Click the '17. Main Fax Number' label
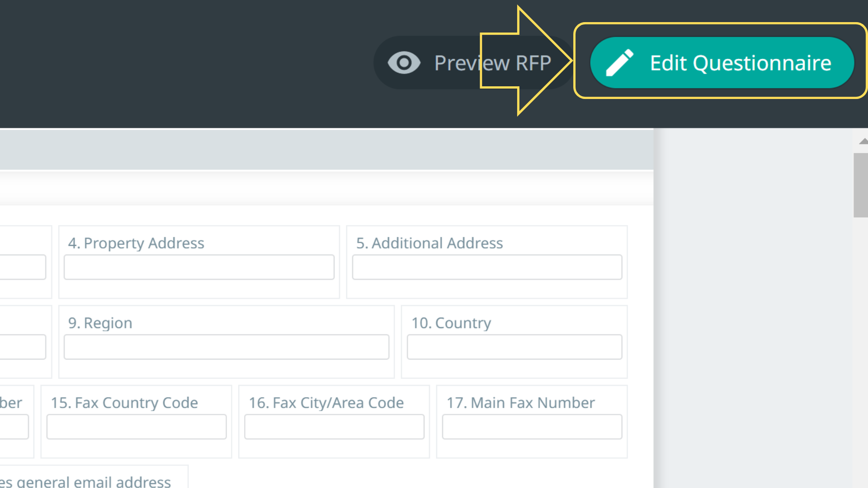The width and height of the screenshot is (868, 488). pos(520,403)
